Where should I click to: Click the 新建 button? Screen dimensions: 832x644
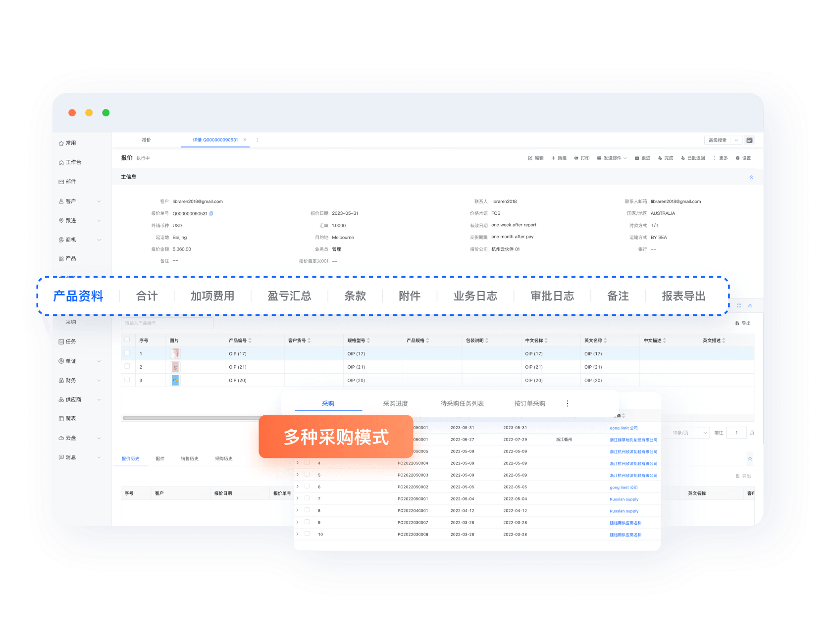[559, 158]
